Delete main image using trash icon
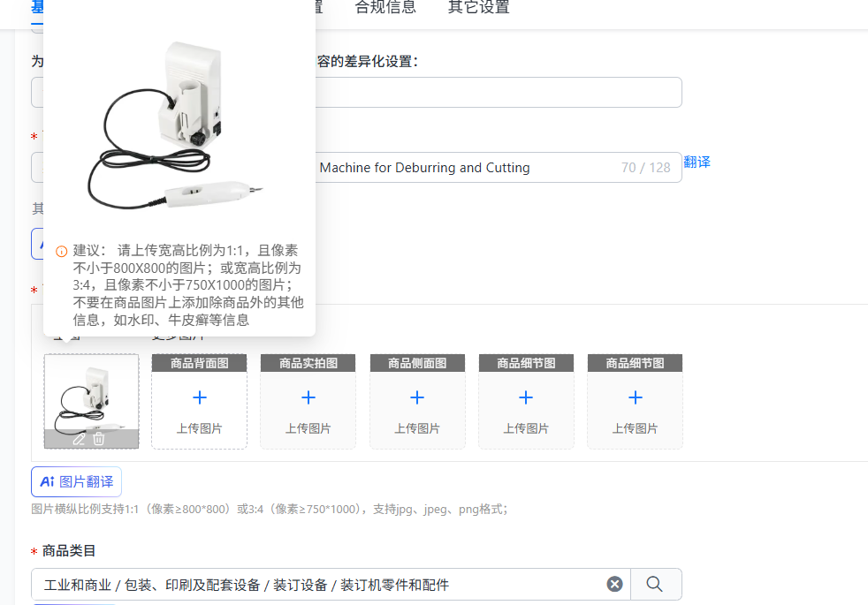The image size is (868, 605). pos(98,439)
